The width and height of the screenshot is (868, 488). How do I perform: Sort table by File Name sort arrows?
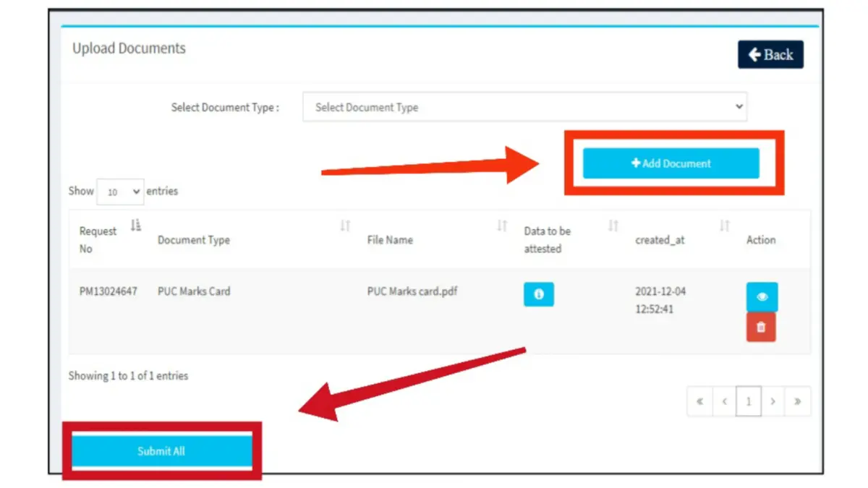pyautogui.click(x=501, y=226)
